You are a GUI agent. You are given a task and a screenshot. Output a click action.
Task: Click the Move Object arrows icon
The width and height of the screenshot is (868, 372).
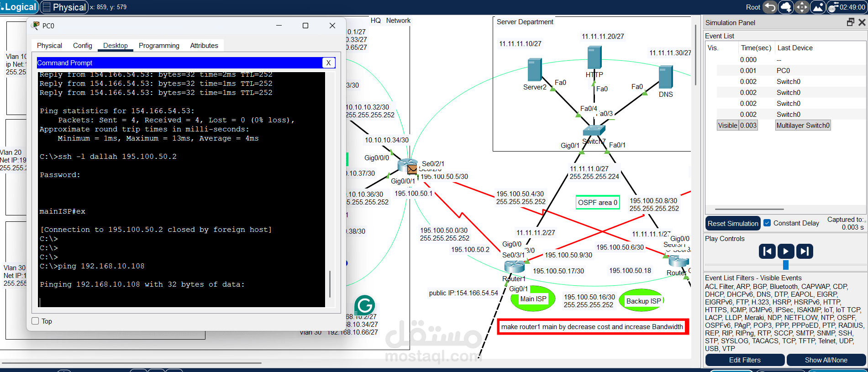802,7
